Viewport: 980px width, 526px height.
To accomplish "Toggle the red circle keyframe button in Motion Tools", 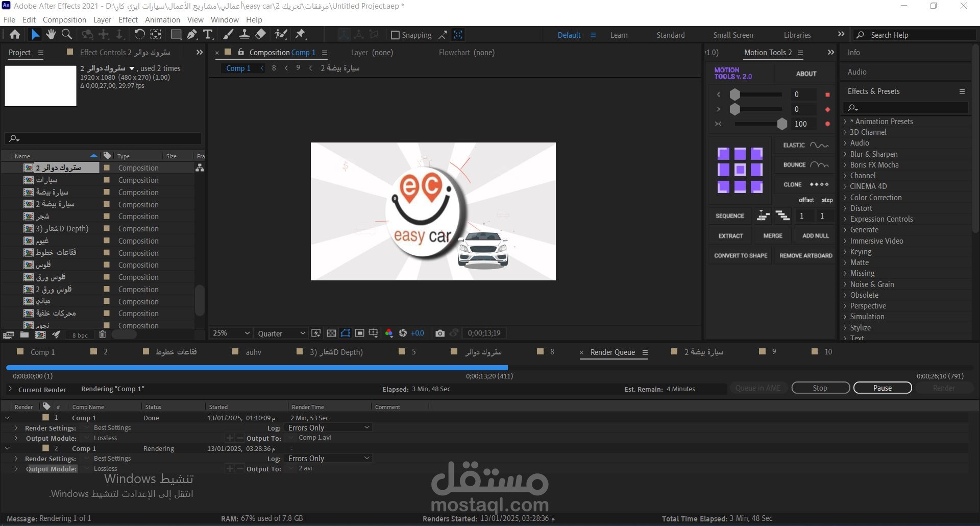I will click(827, 124).
